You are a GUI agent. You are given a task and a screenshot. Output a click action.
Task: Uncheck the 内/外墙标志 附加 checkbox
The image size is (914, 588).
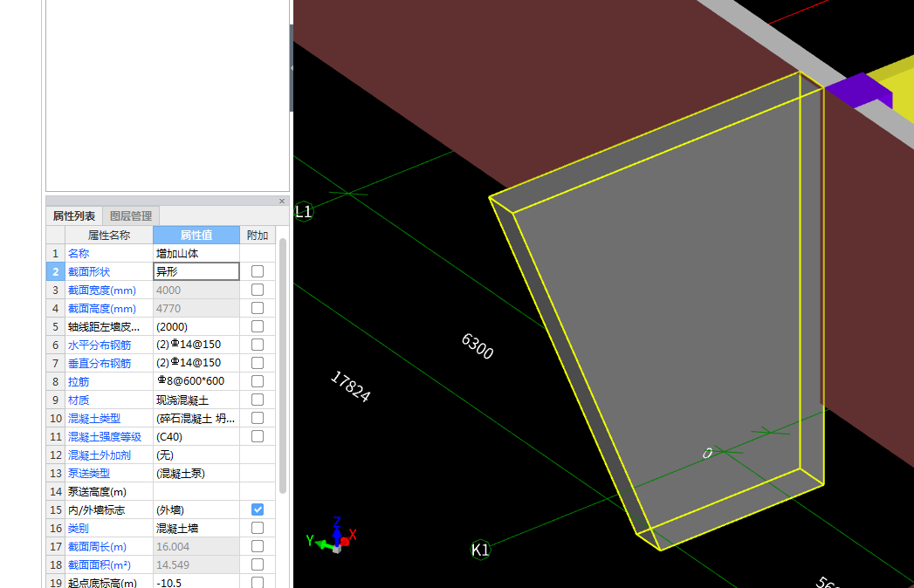[x=257, y=509]
